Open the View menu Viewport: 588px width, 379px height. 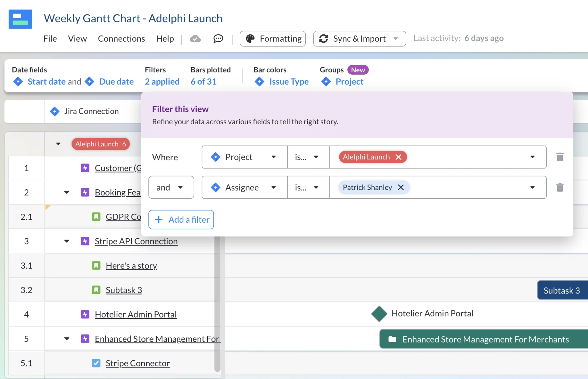pos(77,38)
